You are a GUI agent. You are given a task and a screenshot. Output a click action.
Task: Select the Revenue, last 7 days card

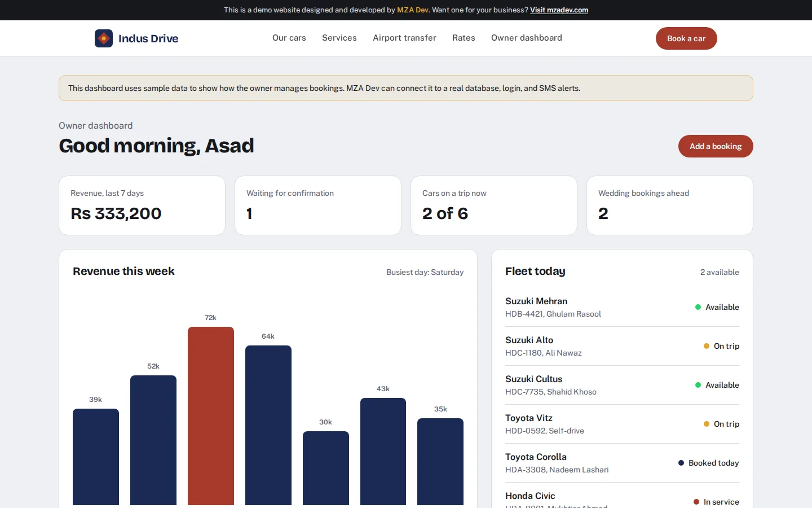(142, 205)
